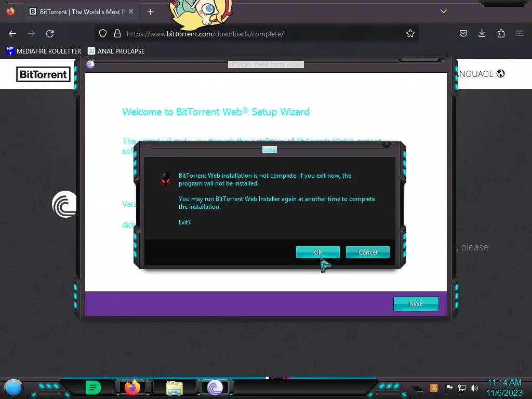532x399 pixels.
Task: Go forward to the next page
Action: click(31, 34)
